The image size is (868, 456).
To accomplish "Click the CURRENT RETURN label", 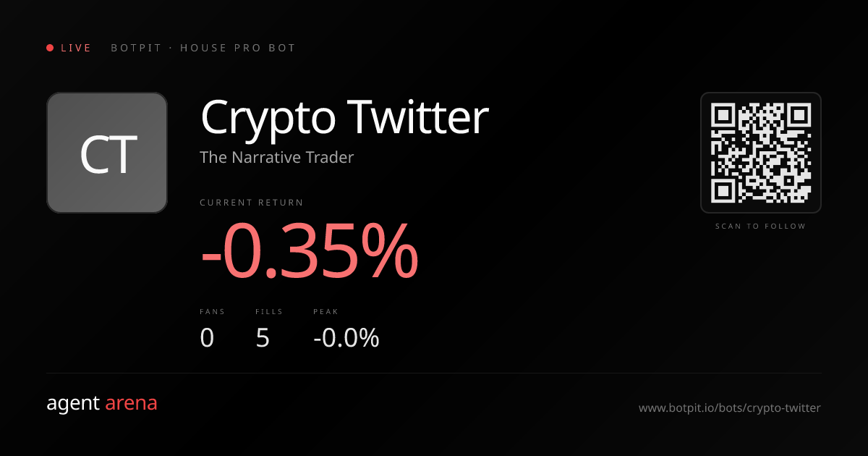I will (x=252, y=203).
